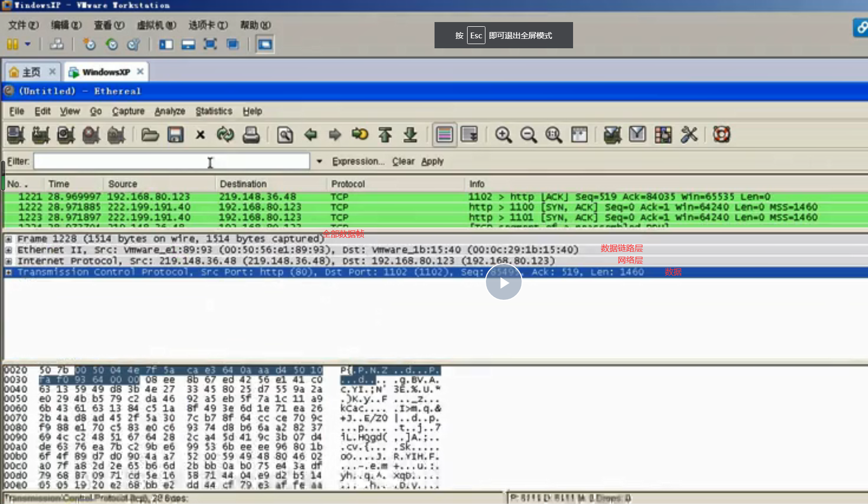Open preferences tools icon
This screenshot has width=868, height=504.
point(689,135)
